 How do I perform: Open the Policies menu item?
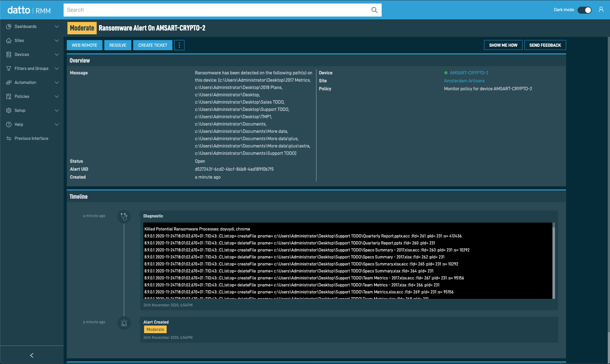pyautogui.click(x=32, y=96)
